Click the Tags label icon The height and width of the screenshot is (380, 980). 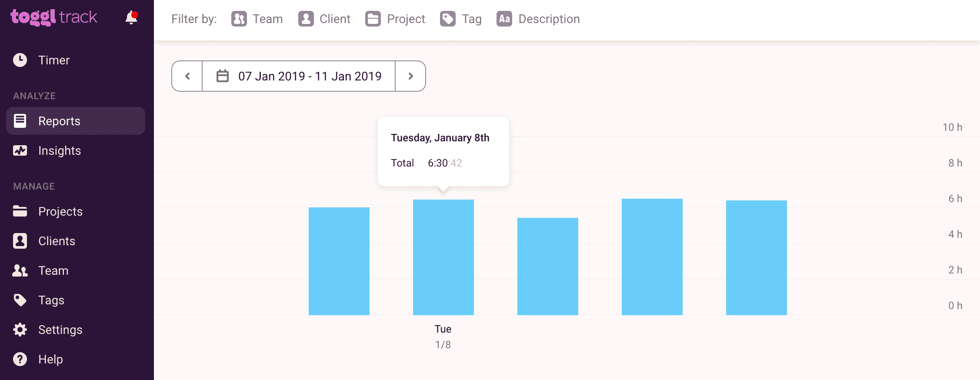(20, 300)
